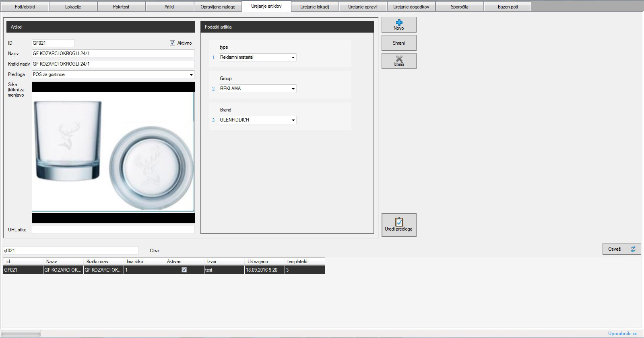
Task: Click the URL slike input field
Action: [x=113, y=230]
